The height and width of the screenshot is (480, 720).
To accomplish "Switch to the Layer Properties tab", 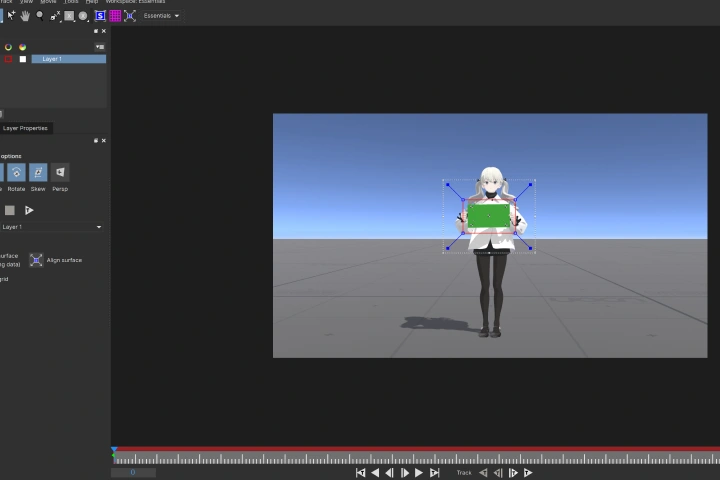I will pos(25,128).
